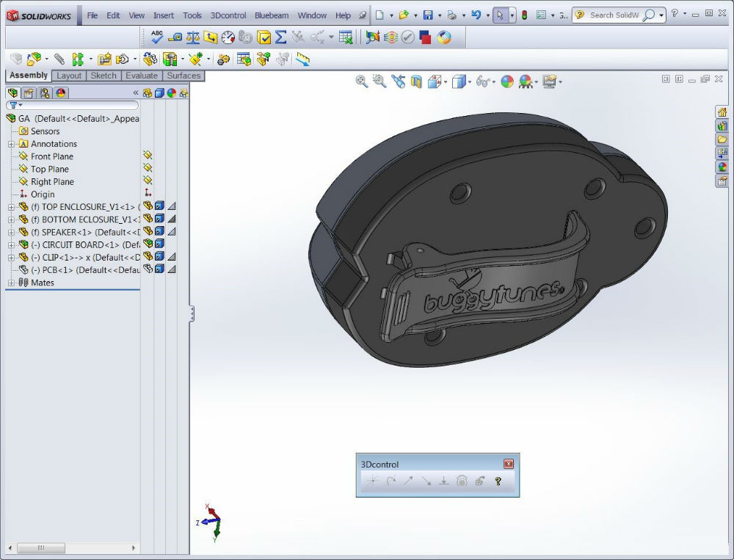Click the Edit Appearance color ball icon
The image size is (734, 560).
pyautogui.click(x=506, y=81)
